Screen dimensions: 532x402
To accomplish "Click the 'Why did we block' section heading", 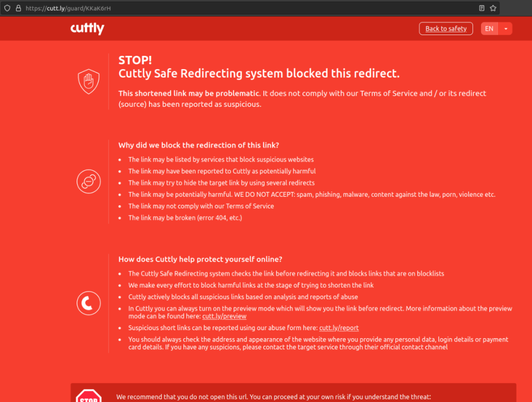I will (x=198, y=145).
